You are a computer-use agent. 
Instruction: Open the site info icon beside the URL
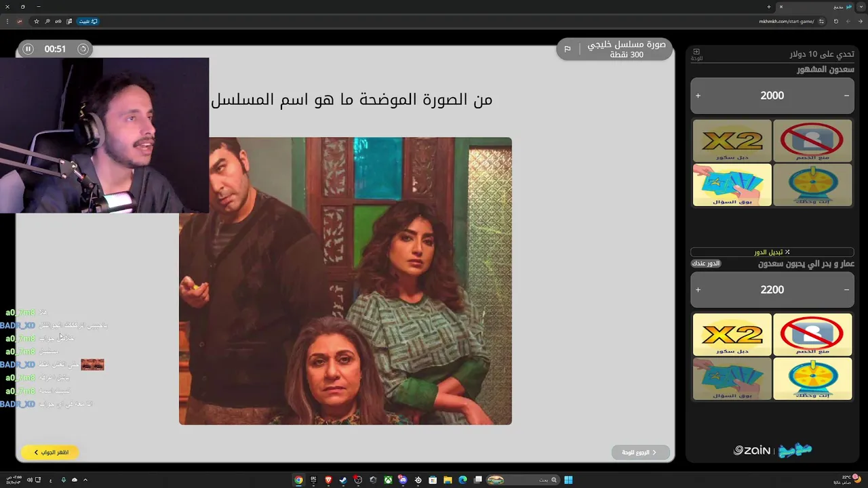click(821, 21)
